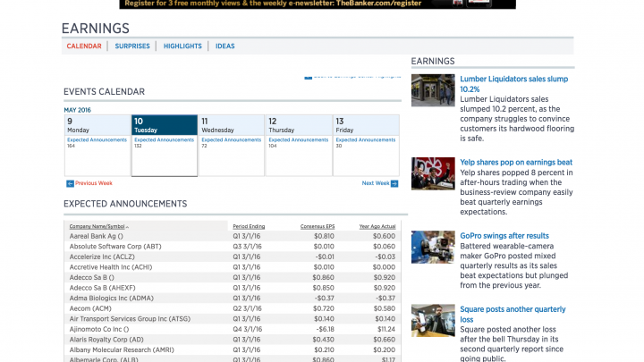Image resolution: width=644 pixels, height=362 pixels.
Task: Click Ajinomoto year ago actual $11.24
Action: click(386, 329)
